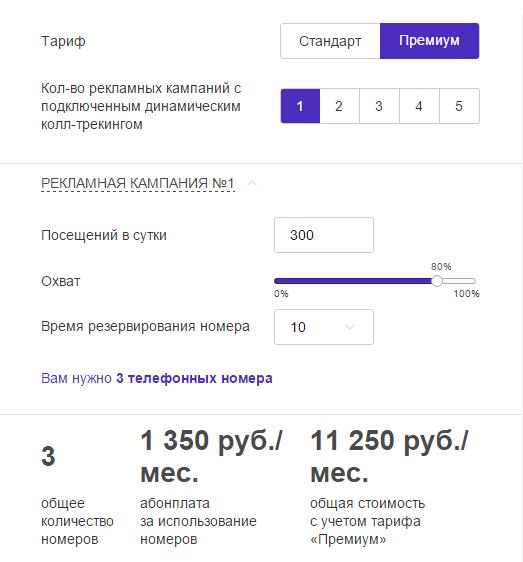The height and width of the screenshot is (562, 523).
Task: Click the dropdown arrow in reservation time box
Action: (350, 327)
